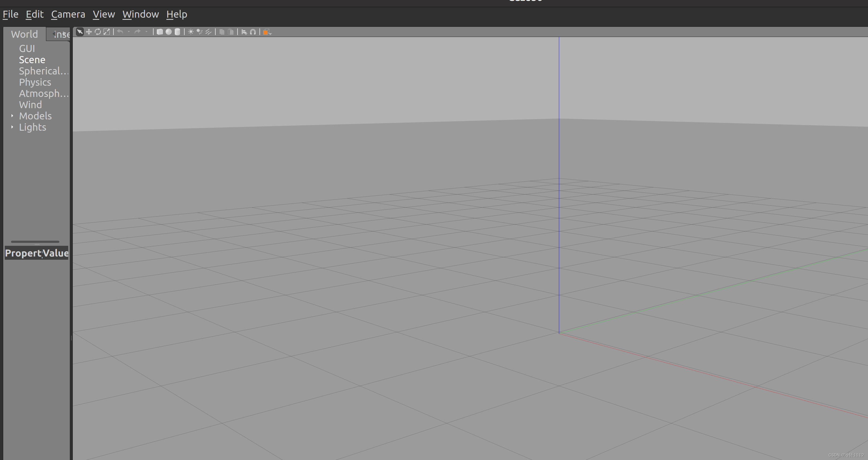Expand the Lights tree item

12,127
